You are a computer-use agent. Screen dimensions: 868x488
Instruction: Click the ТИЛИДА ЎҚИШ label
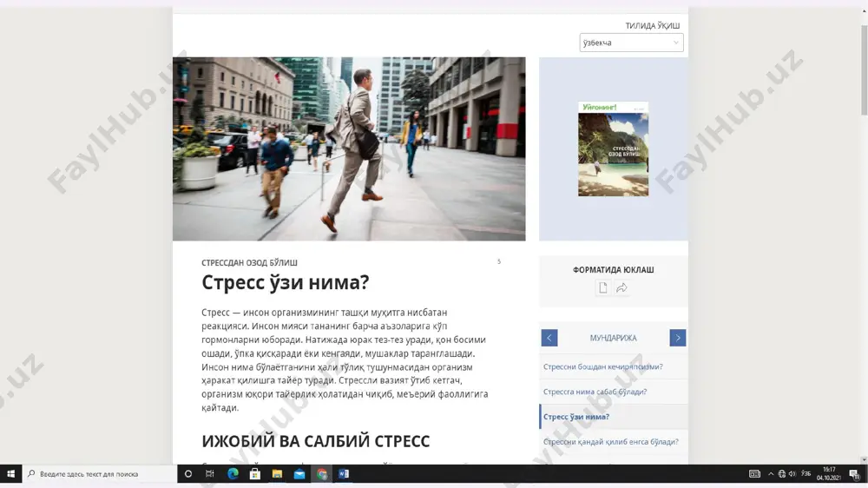pyautogui.click(x=652, y=25)
